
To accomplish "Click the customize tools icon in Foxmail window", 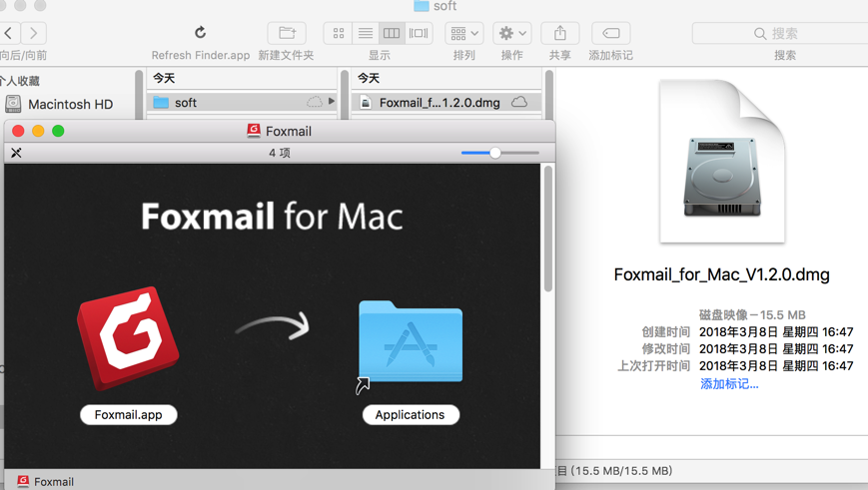I will coord(16,153).
